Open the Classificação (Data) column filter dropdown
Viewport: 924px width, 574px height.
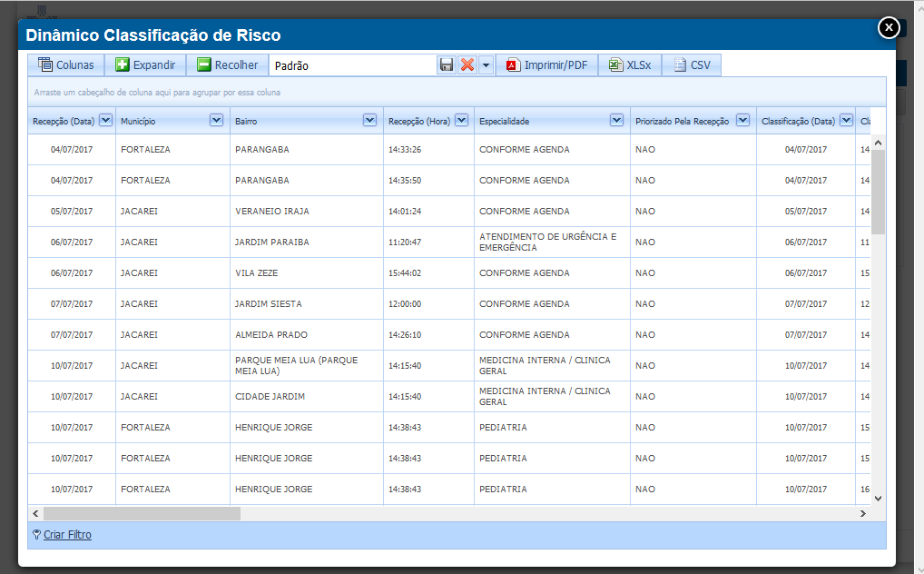pos(846,121)
